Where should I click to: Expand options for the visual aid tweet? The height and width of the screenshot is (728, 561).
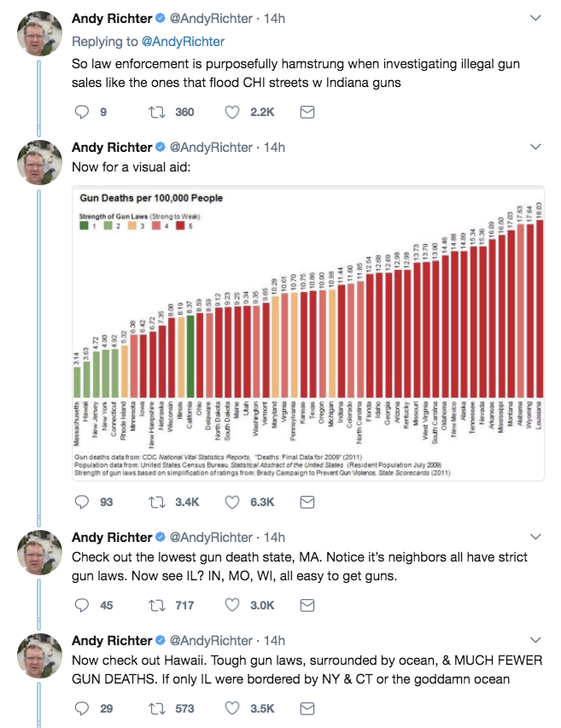tap(535, 147)
